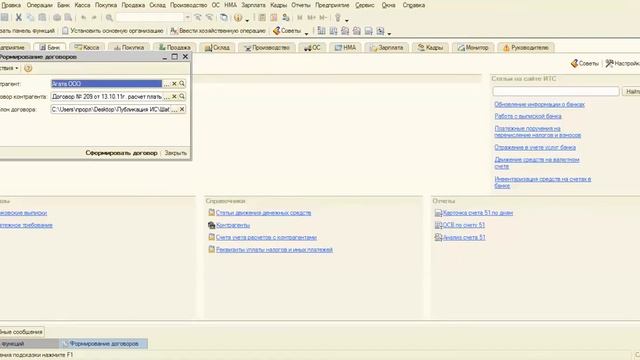Click the Шаблон договора path field
The width and height of the screenshot is (640, 360).
click(110, 109)
